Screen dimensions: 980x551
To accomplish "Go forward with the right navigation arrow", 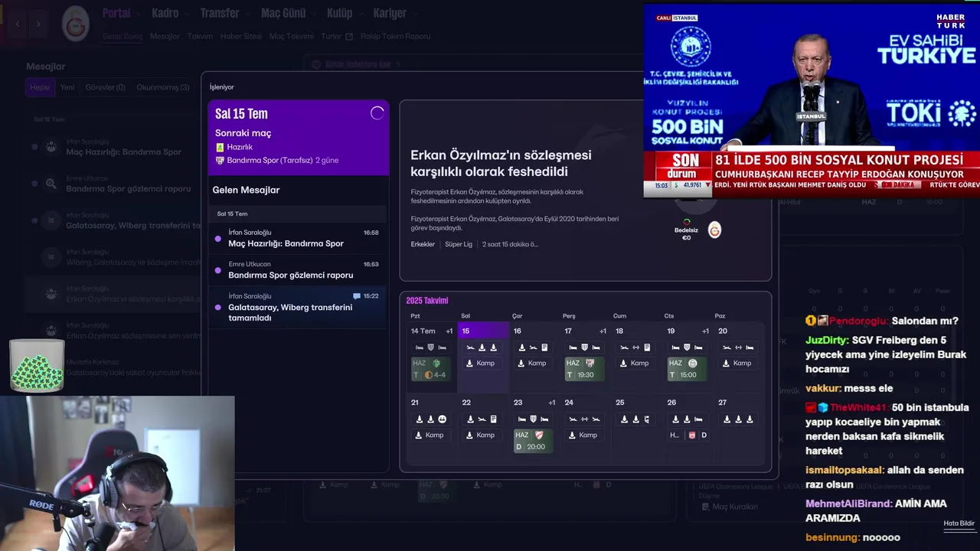I will [38, 24].
